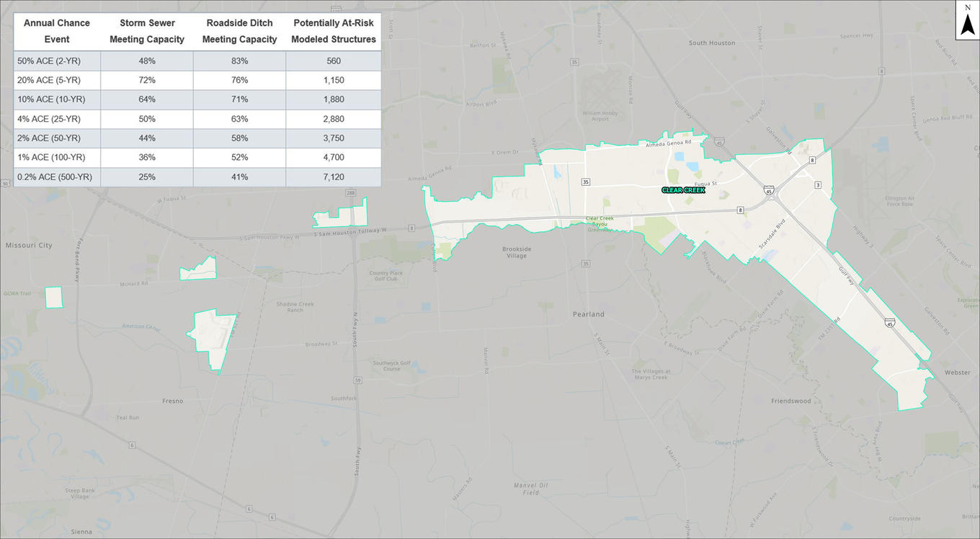This screenshot has height=539, width=980.
Task: Select the Roadside Ditch Meeting Capacity header
Action: [x=239, y=30]
